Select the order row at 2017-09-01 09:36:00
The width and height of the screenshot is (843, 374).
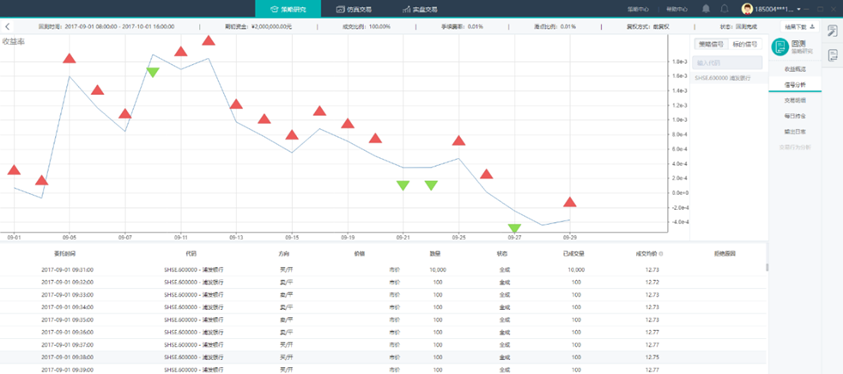[x=383, y=332]
